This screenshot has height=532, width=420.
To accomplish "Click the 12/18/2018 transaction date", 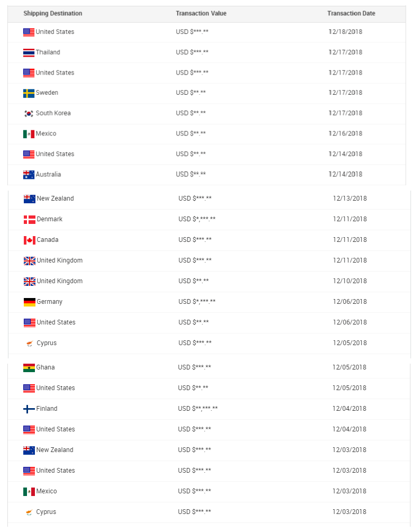I will point(345,32).
